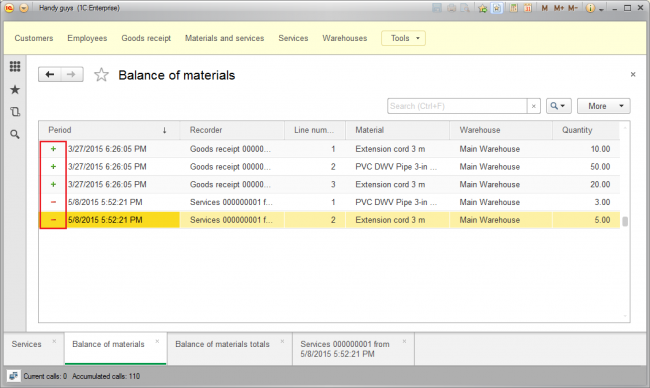Screen dimensions: 650x388
Task: Switch to the Balance of materials tab
Action: tap(108, 344)
